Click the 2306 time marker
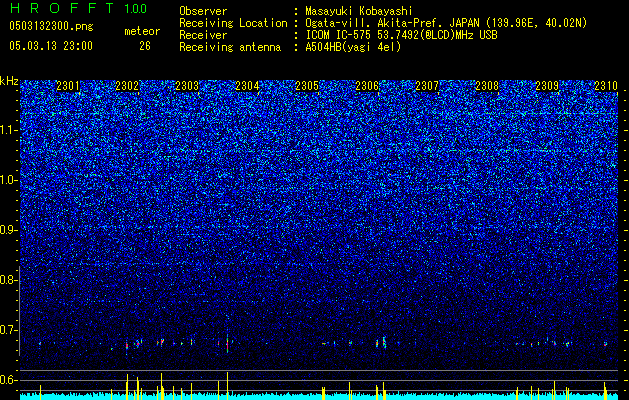 (x=367, y=86)
